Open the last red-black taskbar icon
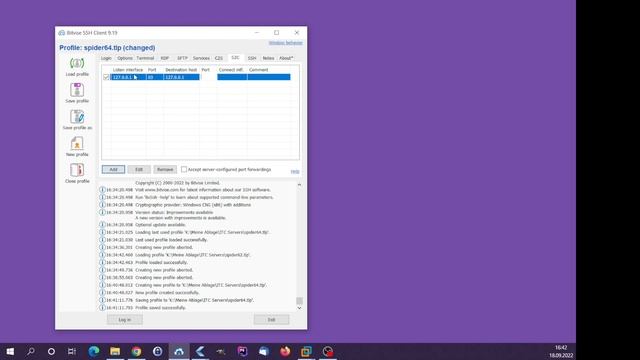 point(328,351)
